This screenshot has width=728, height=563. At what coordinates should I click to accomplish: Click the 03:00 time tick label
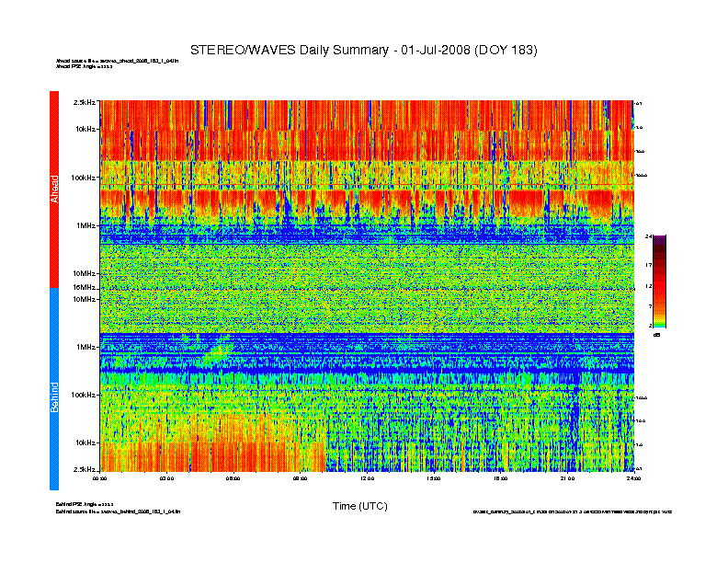pos(166,478)
